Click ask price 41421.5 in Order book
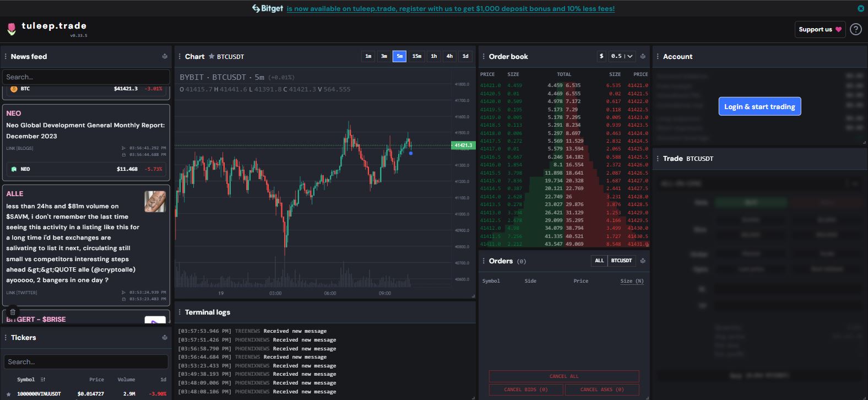The width and height of the screenshot is (868, 400). pyautogui.click(x=638, y=94)
